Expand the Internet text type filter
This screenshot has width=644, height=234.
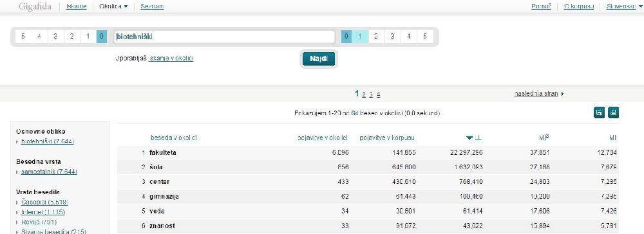click(x=43, y=212)
